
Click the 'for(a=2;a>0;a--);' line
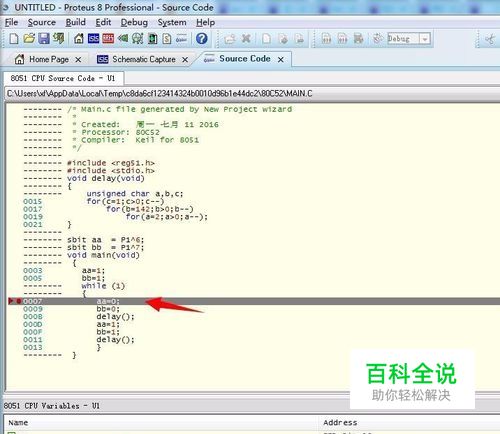(167, 217)
